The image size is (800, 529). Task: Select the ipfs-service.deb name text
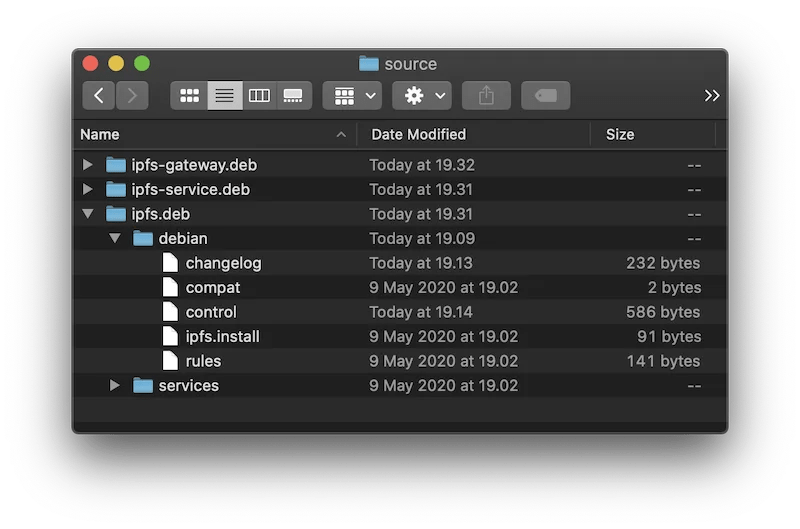click(191, 189)
